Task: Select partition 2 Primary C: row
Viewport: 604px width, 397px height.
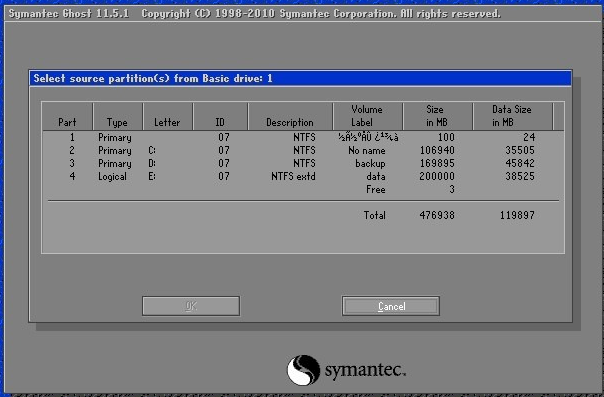Action: pos(303,150)
